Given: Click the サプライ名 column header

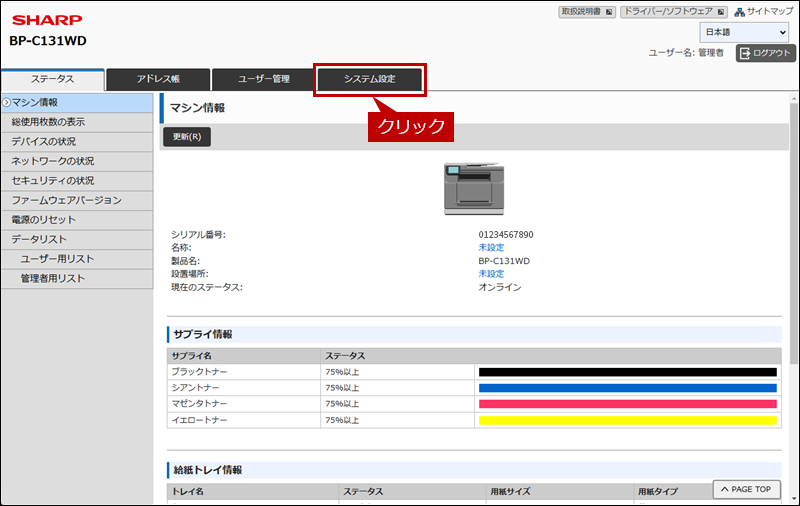Looking at the screenshot, I should point(191,356).
